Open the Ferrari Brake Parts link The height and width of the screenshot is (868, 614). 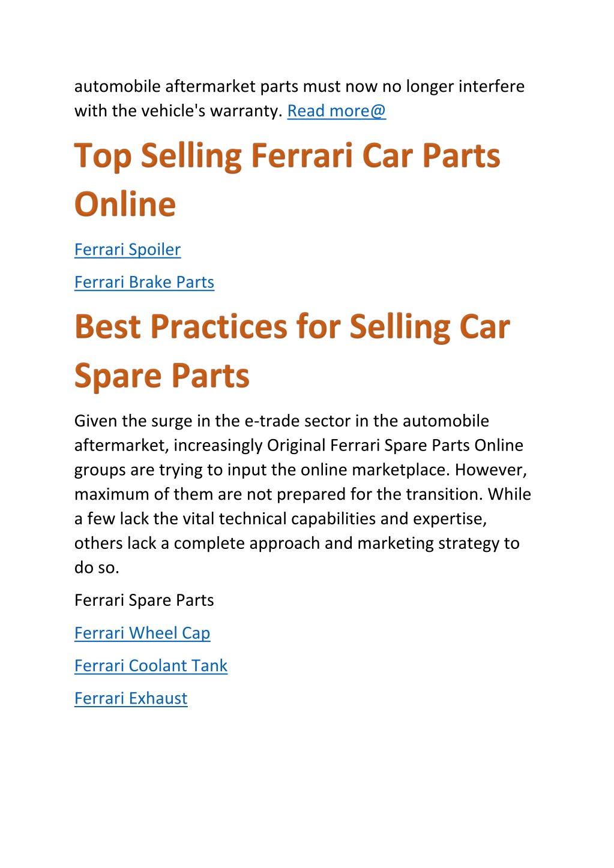coord(144,282)
